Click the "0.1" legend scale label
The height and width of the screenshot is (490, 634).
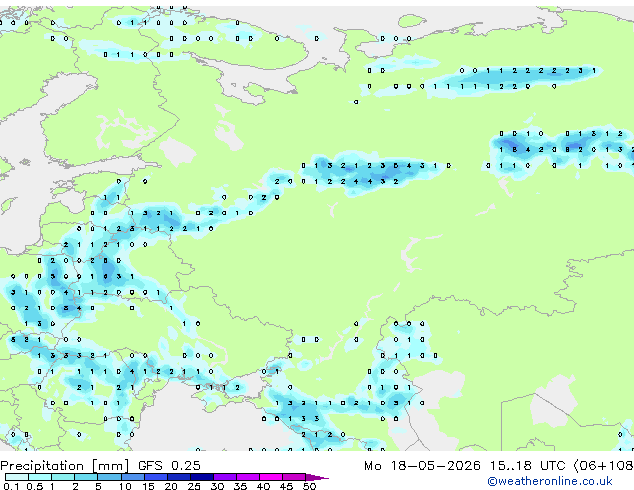coord(11,486)
